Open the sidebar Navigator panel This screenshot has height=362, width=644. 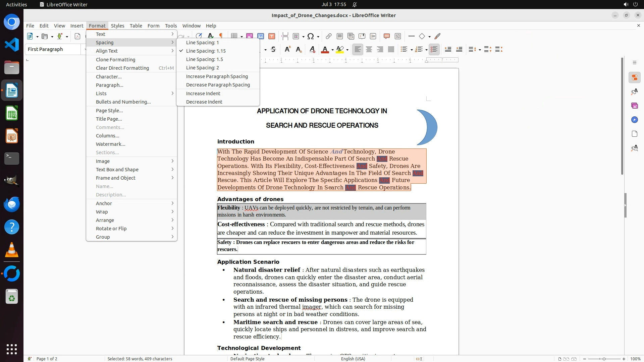point(634,120)
